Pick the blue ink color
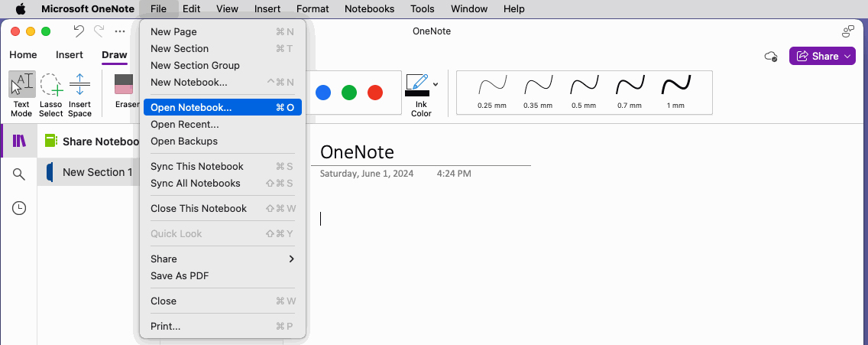Image resolution: width=868 pixels, height=345 pixels. click(x=323, y=93)
